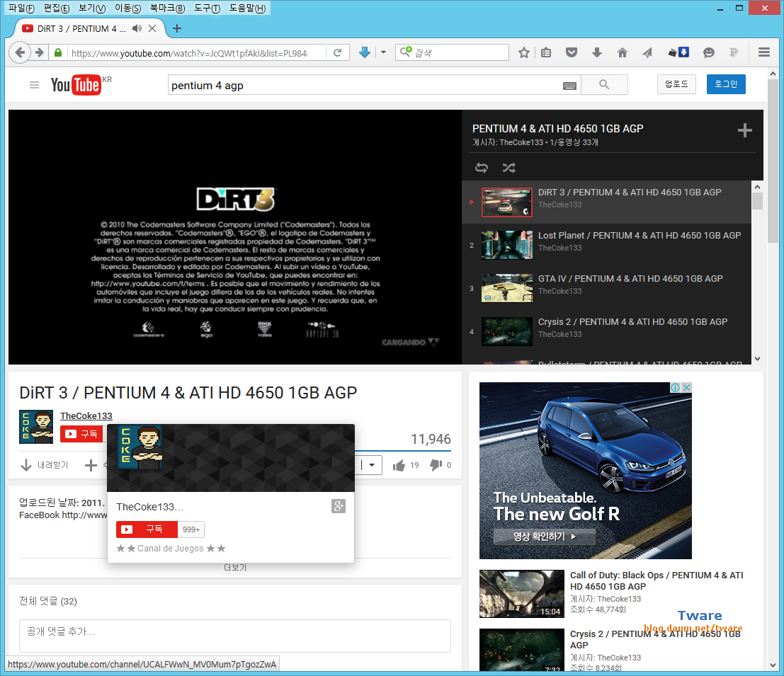Click the 업로드 upload button
Screen dimensions: 784x676
[x=676, y=84]
